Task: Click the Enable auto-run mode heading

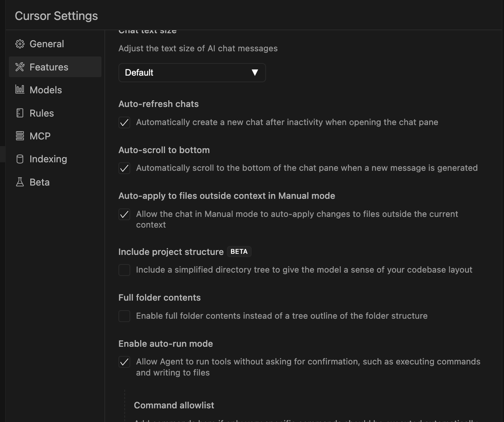Action: pyautogui.click(x=166, y=344)
